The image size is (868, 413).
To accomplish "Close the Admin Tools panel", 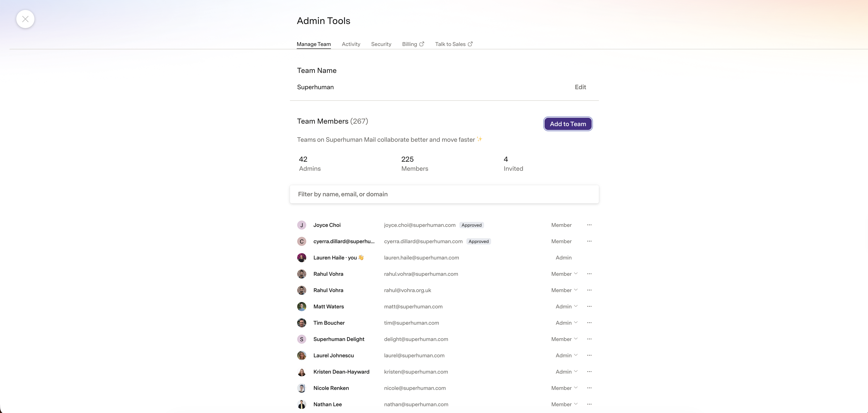I will tap(25, 19).
